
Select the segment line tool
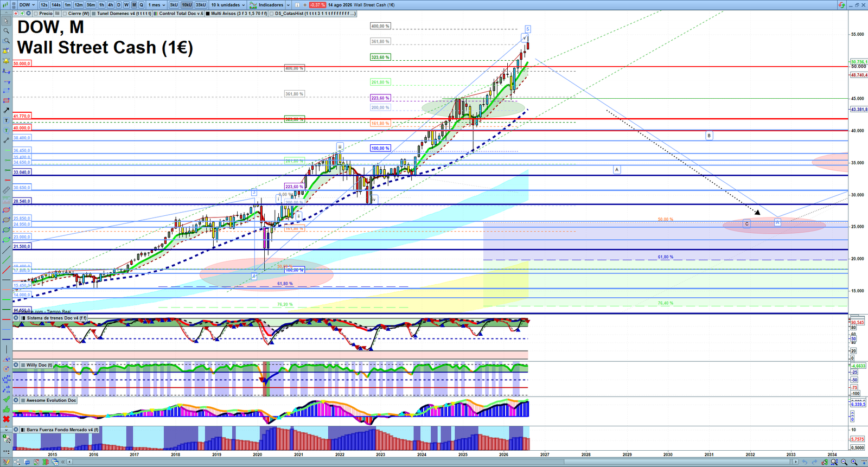[6, 140]
